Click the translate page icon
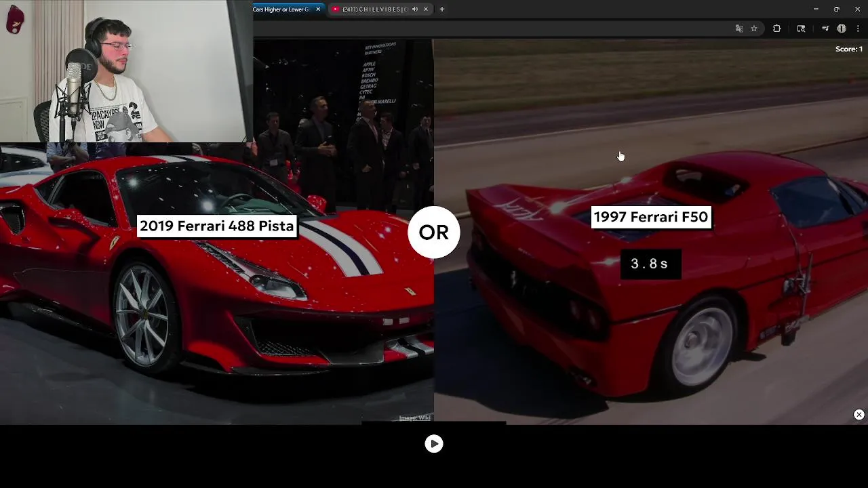 click(x=739, y=28)
